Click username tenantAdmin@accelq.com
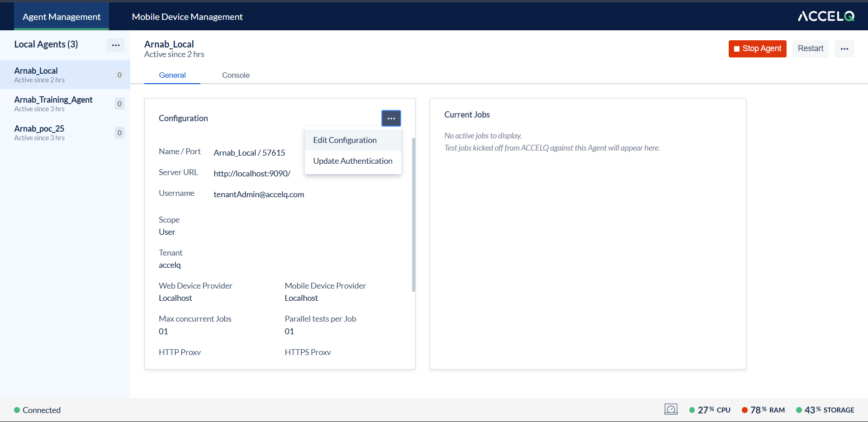Viewport: 868px width, 422px height. [259, 194]
